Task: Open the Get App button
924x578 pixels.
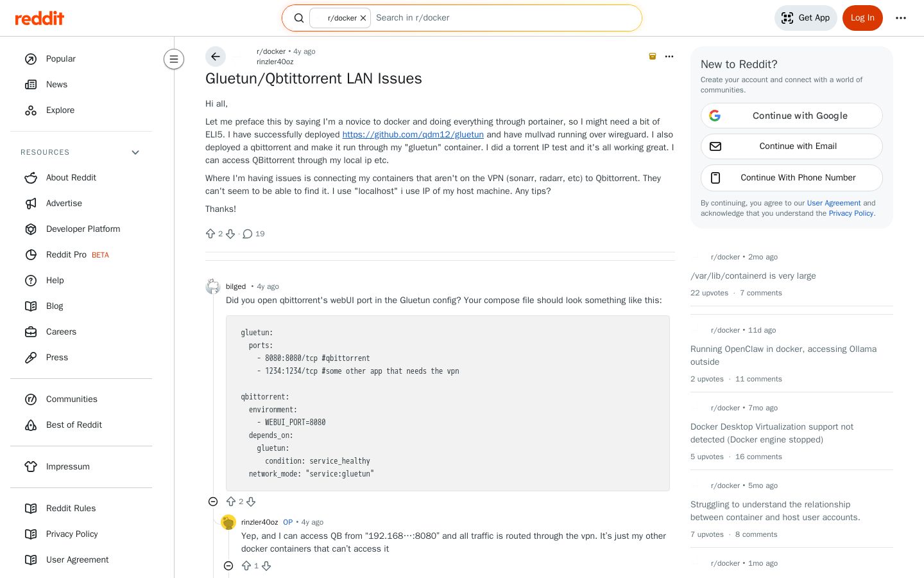Action: [x=806, y=18]
